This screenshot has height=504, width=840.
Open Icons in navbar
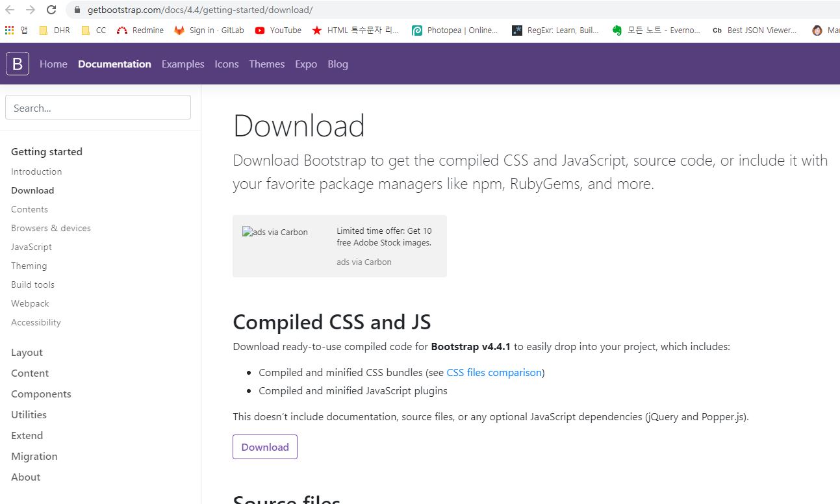coord(227,64)
